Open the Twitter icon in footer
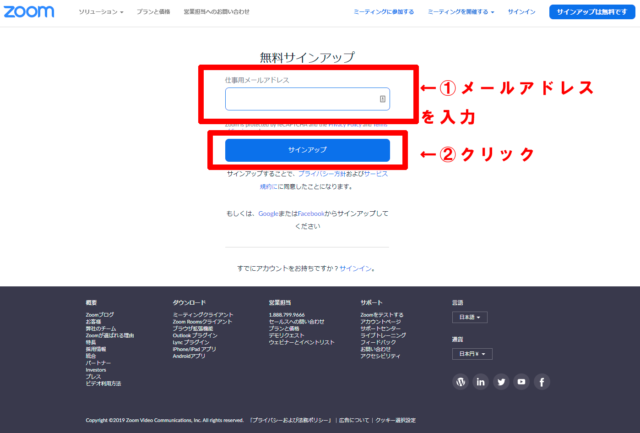 click(x=501, y=382)
